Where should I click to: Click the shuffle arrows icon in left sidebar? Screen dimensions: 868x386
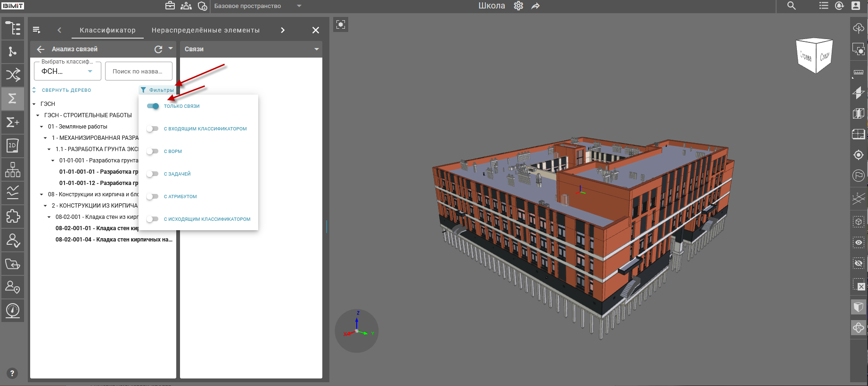pyautogui.click(x=13, y=75)
